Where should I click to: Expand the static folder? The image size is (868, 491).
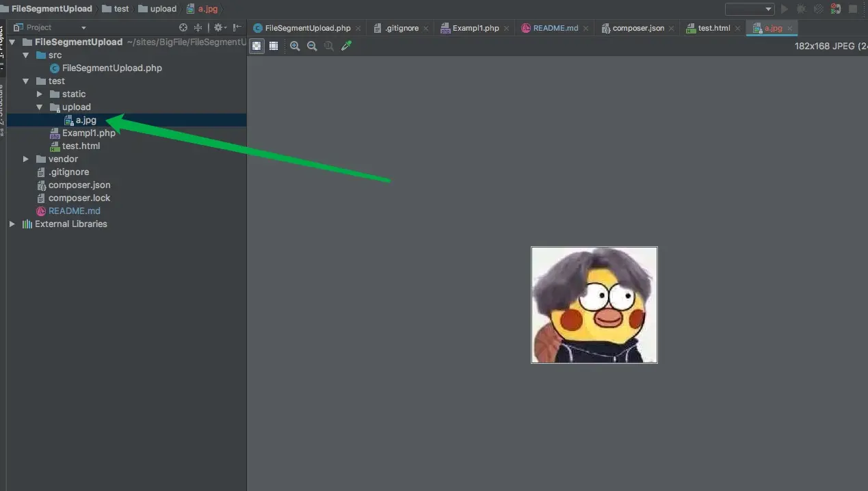pos(40,94)
